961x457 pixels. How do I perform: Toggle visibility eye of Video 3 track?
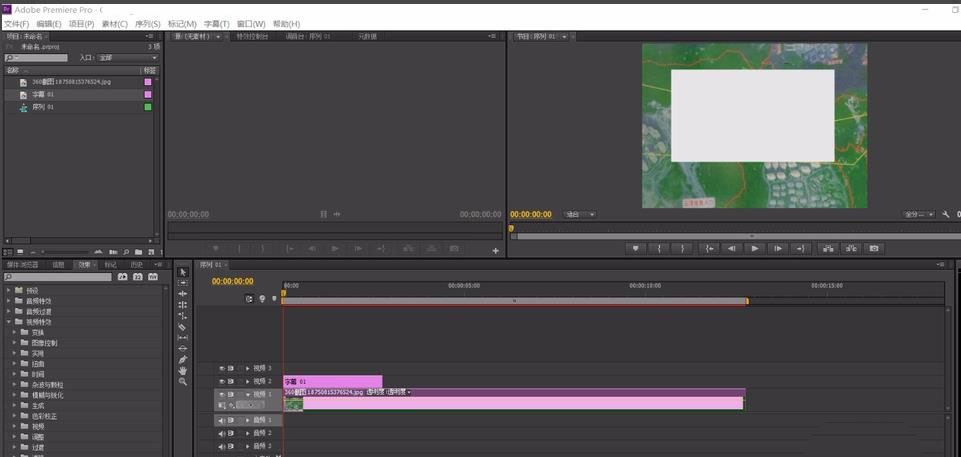pyautogui.click(x=222, y=369)
